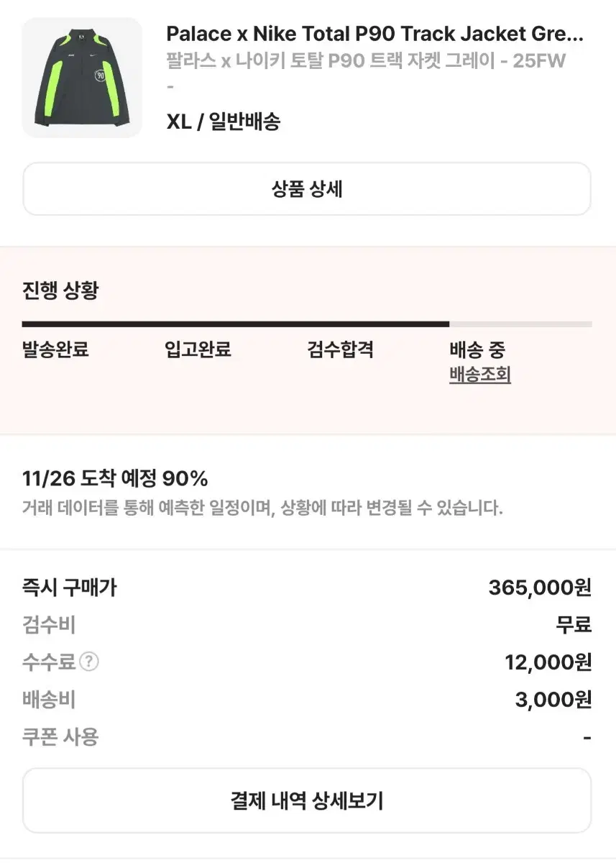This screenshot has width=616, height=863.
Task: Click the 365,000원 즉시 구매가 amount
Action: [540, 588]
